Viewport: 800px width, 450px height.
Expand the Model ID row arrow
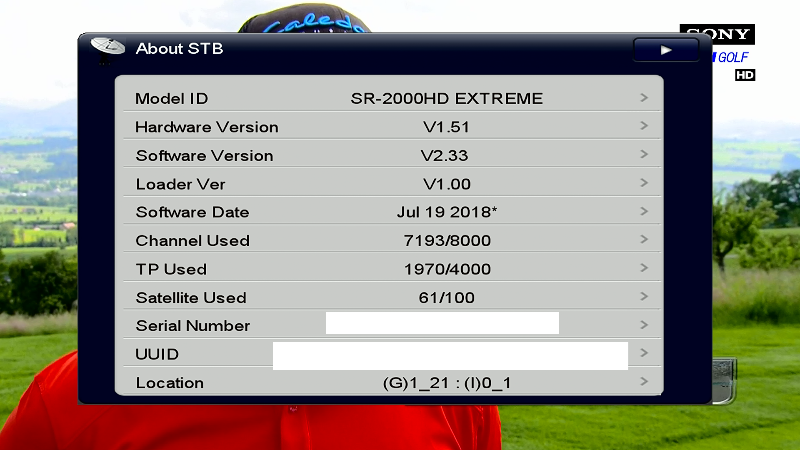click(644, 98)
